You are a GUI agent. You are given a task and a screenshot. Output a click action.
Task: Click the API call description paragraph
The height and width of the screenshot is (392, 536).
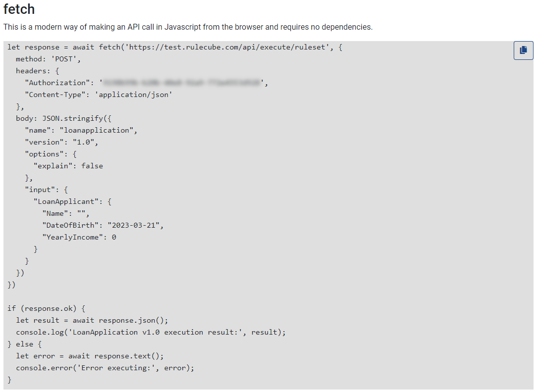click(x=188, y=27)
